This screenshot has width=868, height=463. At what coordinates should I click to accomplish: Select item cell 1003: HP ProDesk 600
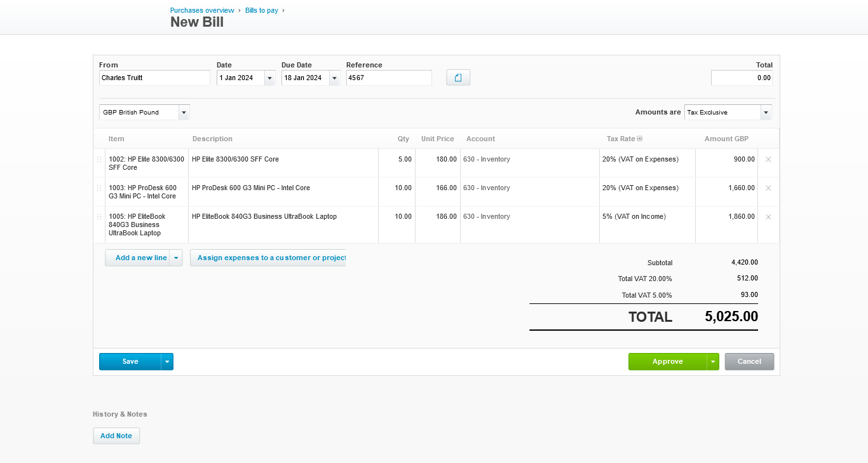tap(147, 192)
